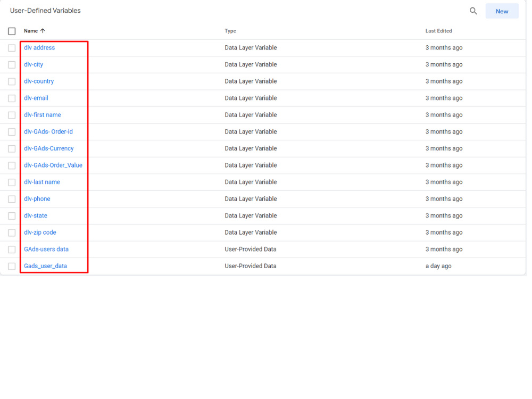Toggle the select-all checkbox in header
The width and height of the screenshot is (532, 399).
[x=12, y=31]
